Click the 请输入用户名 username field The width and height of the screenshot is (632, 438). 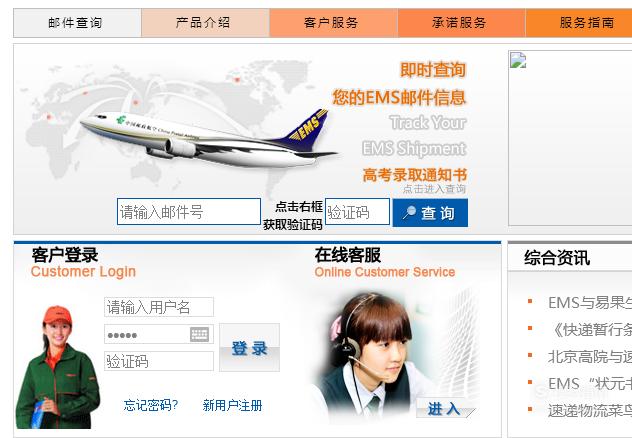coord(159,307)
